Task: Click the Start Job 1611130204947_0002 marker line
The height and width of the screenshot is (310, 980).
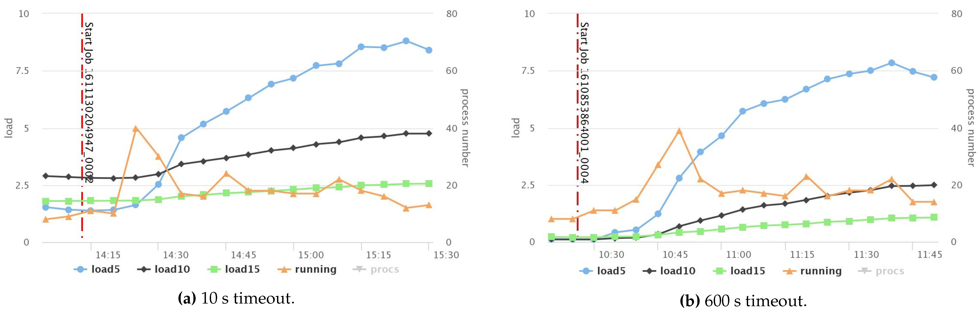Action: 82,114
